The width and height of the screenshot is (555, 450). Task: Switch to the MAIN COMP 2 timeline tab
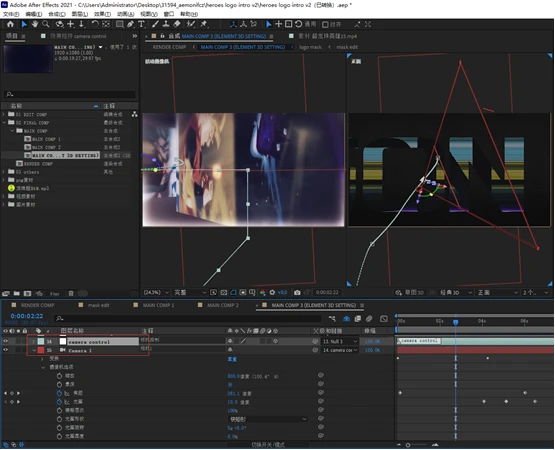pyautogui.click(x=223, y=305)
